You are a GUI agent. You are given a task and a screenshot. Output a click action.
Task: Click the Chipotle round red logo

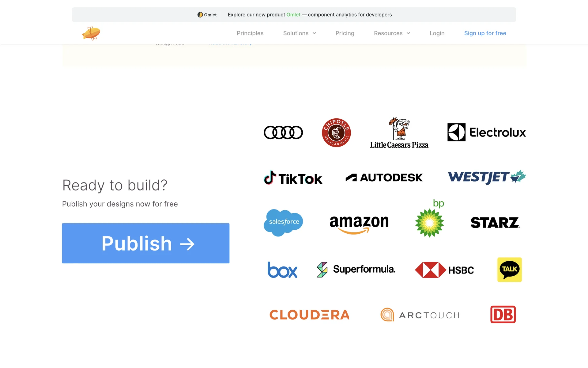pos(336,132)
